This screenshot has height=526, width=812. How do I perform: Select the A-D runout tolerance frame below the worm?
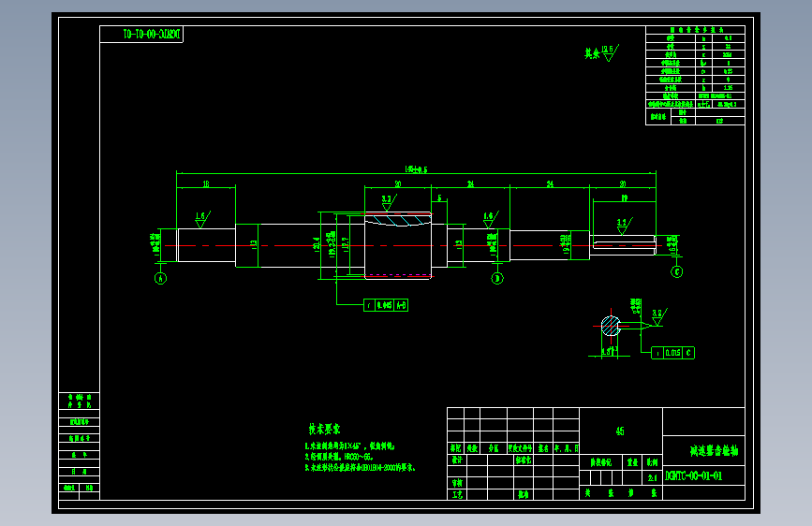pyautogui.click(x=386, y=305)
